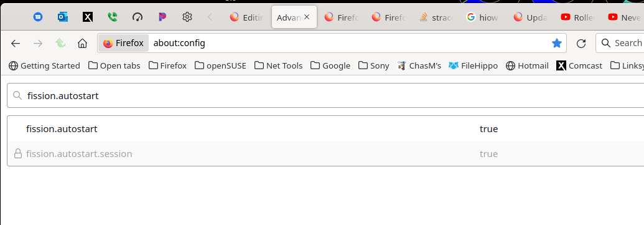Open the speedometer pinned tab
This screenshot has width=644, height=225.
point(137,17)
